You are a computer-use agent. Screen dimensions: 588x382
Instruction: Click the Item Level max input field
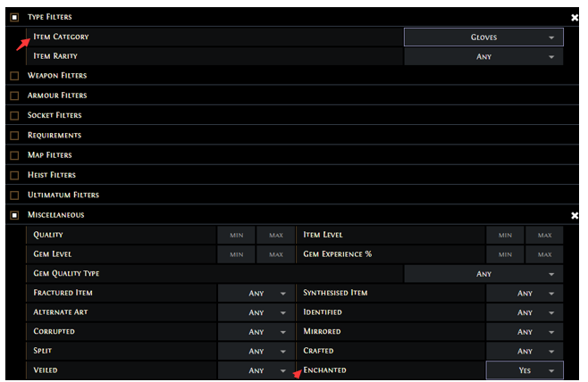pyautogui.click(x=544, y=235)
